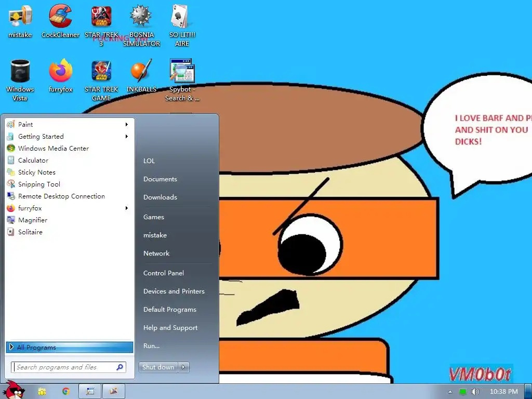Open Default Programs

[x=170, y=310]
